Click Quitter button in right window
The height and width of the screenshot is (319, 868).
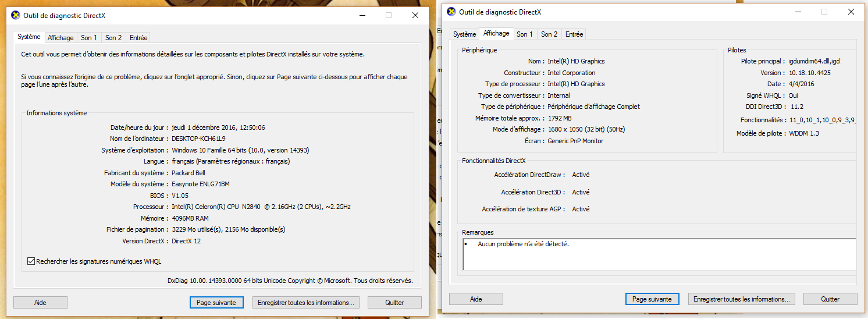pos(830,299)
